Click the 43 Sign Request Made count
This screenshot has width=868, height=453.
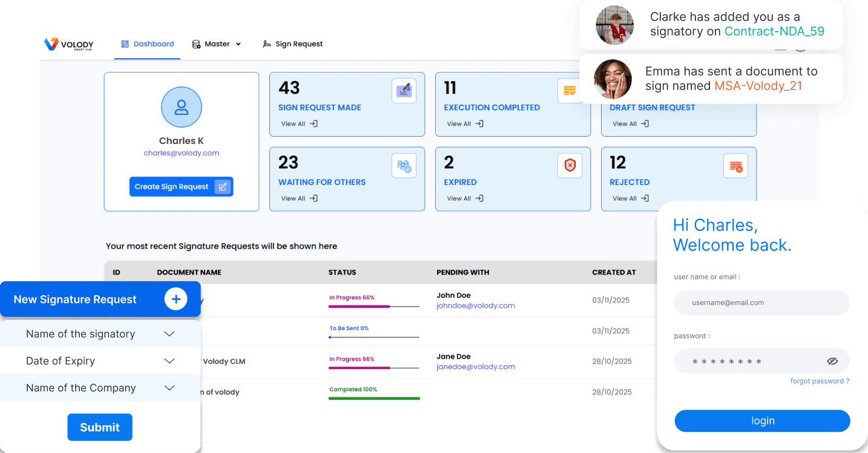click(289, 88)
